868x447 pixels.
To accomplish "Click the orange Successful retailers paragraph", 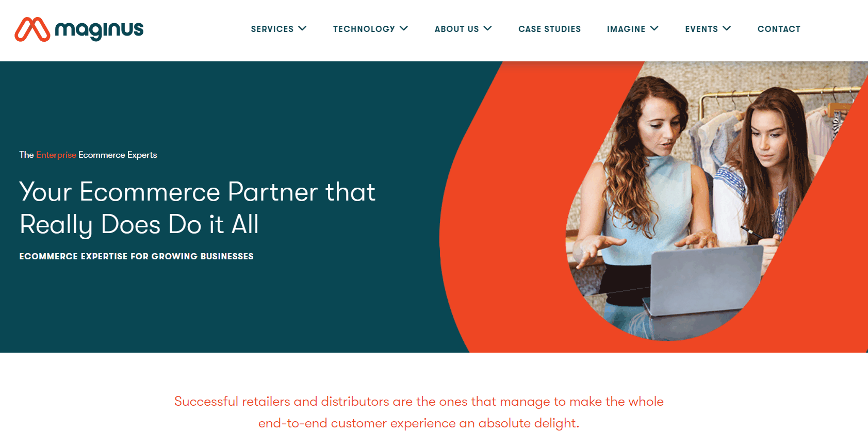I will coord(419,412).
